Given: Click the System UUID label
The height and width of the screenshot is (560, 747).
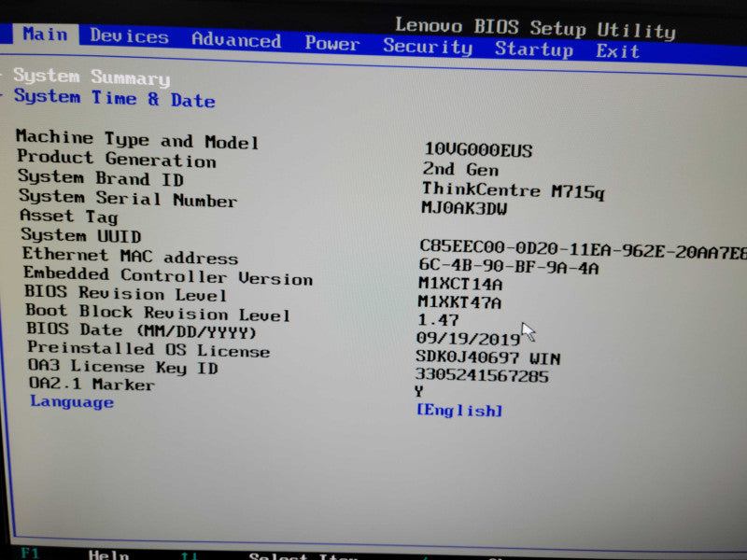Looking at the screenshot, I should coord(81,235).
